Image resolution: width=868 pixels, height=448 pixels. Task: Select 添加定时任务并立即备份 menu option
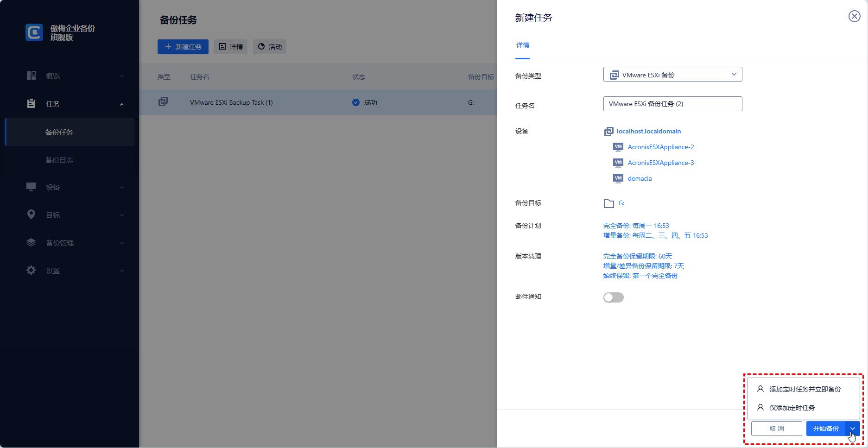click(804, 389)
